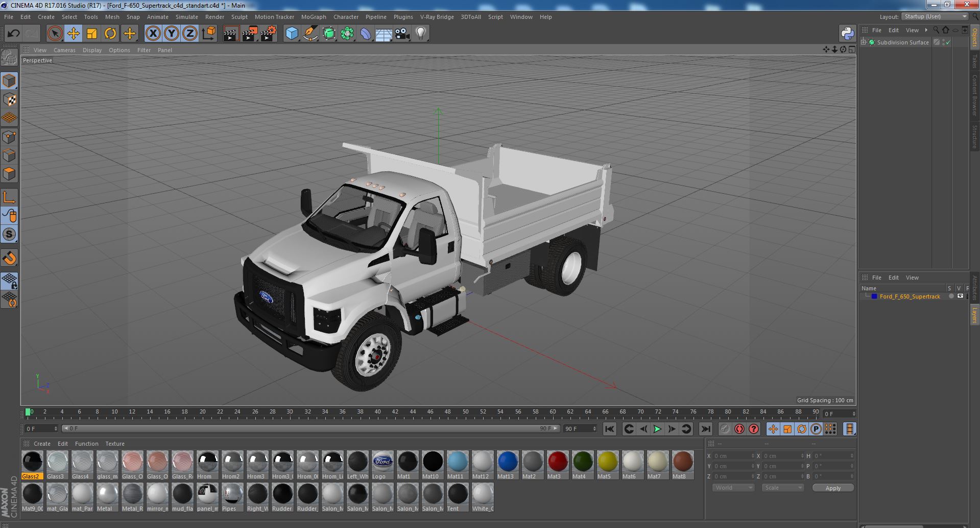Activate the Move tool in top toolbar
980x528 pixels.
[73, 34]
